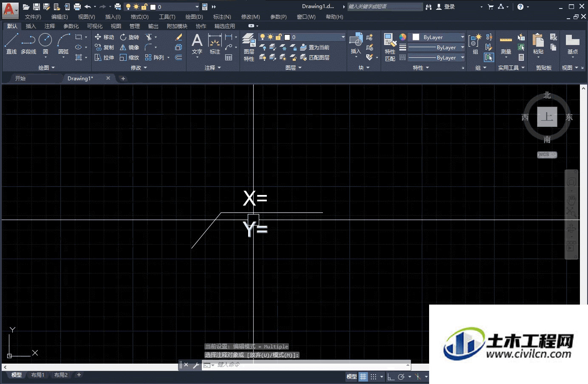The width and height of the screenshot is (588, 384).
Task: Click the Open file folder icon
Action: 26,7
